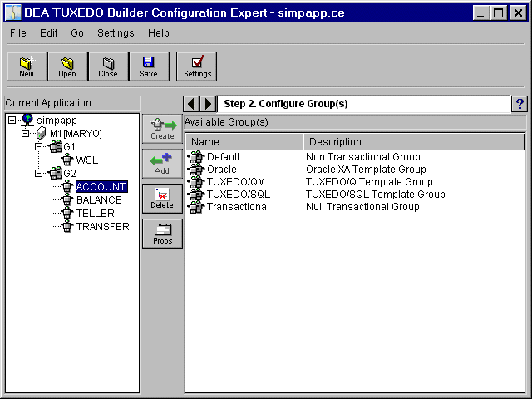Screen dimensions: 532x399
Task: Select the G1 label in the tree
Action: (x=70, y=146)
